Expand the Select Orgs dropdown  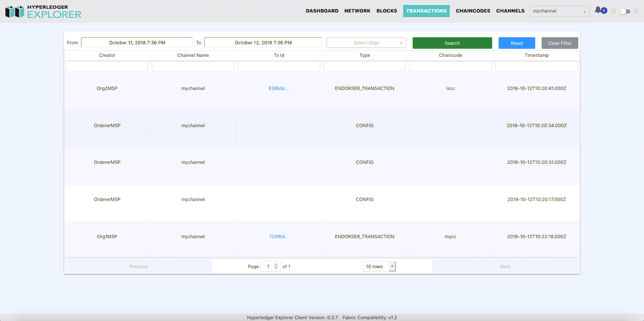(x=366, y=42)
